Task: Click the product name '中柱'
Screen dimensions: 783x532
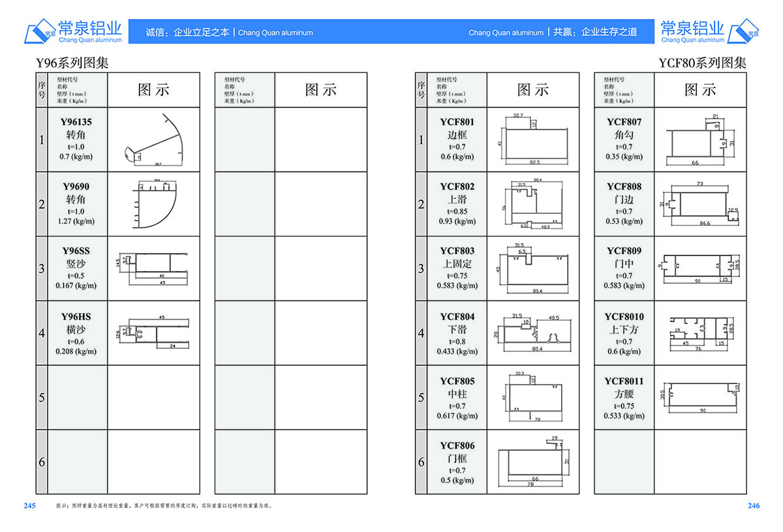Action: (x=457, y=394)
